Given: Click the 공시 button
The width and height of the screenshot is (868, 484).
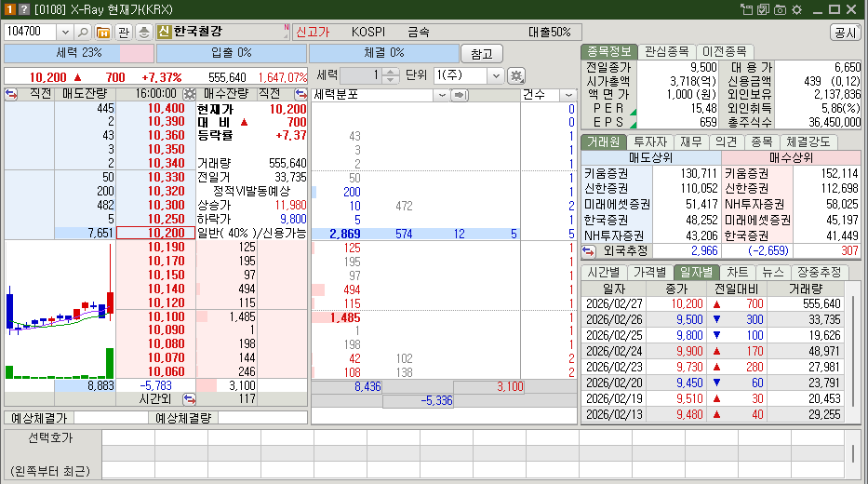Looking at the screenshot, I should click(846, 33).
